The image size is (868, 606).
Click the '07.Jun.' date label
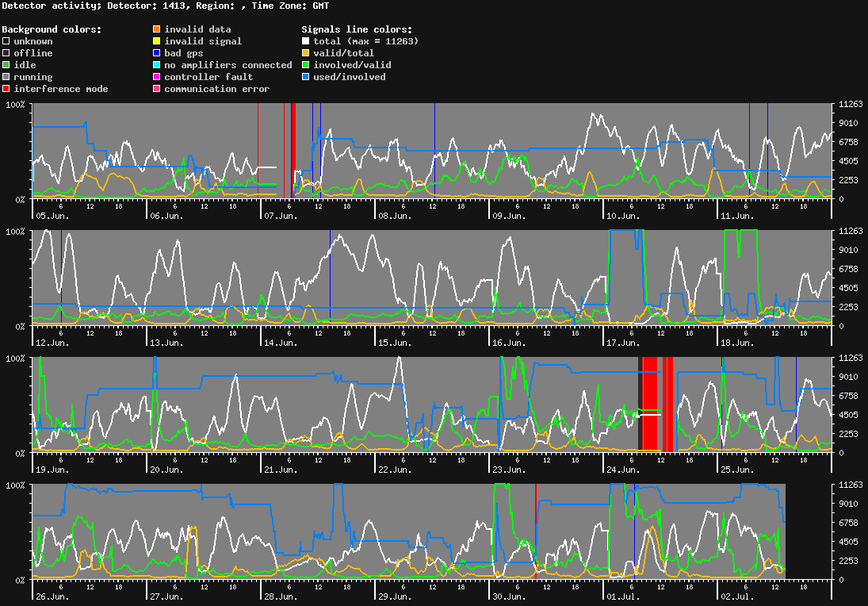click(281, 216)
